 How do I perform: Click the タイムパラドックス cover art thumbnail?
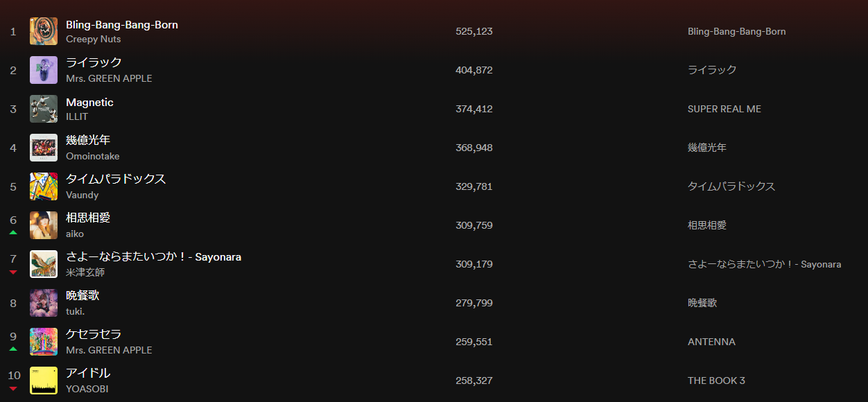[44, 186]
